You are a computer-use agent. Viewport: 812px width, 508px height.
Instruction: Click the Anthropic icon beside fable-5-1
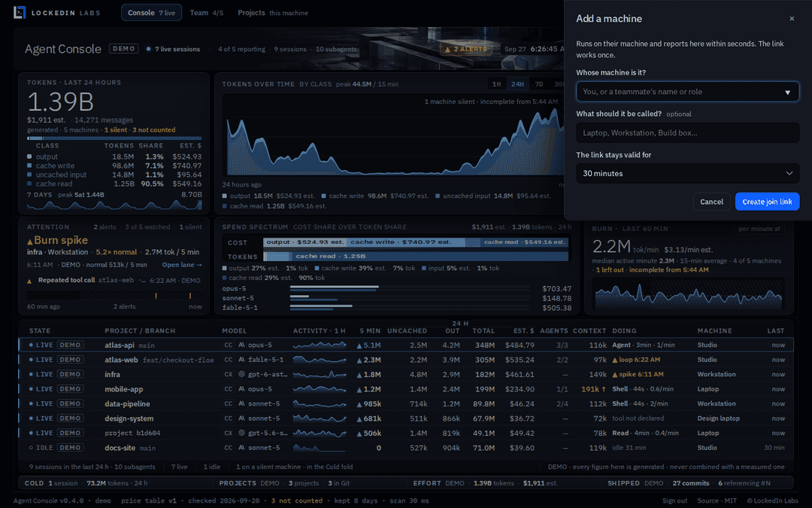pyautogui.click(x=241, y=360)
